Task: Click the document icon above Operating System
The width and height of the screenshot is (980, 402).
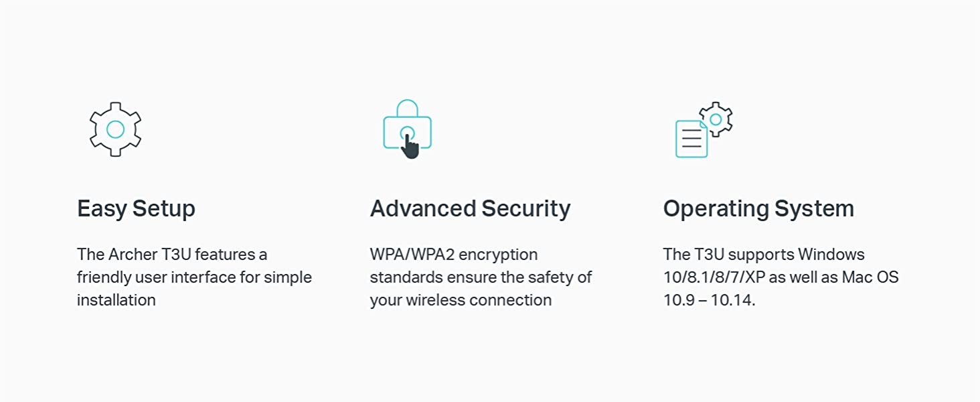Action: tap(691, 139)
